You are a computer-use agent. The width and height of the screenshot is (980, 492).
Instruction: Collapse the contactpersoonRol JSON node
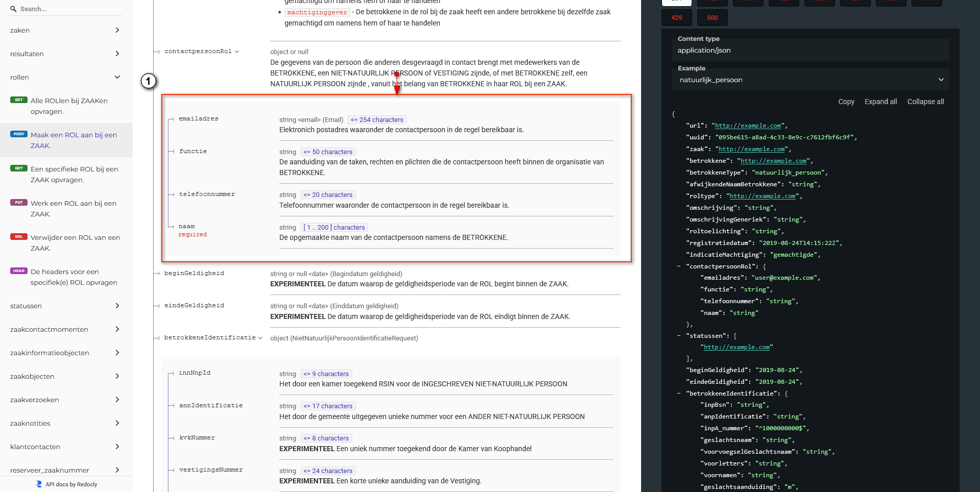pyautogui.click(x=678, y=266)
